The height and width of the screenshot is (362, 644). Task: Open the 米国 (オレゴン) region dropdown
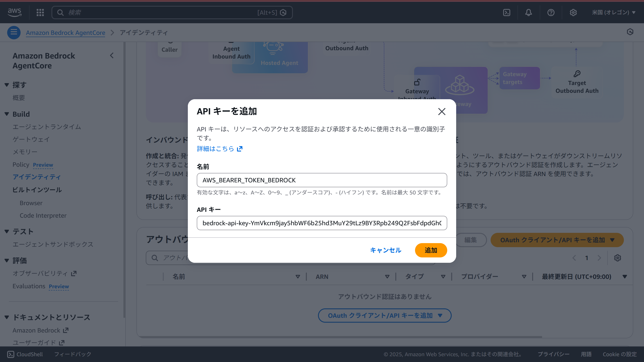point(614,12)
